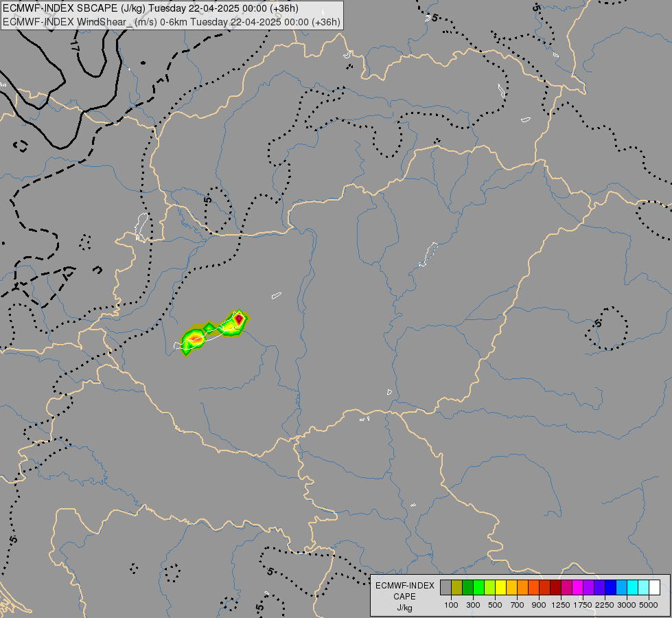Click the 17 wind shear contour label
The image size is (672, 618).
click(x=76, y=46)
